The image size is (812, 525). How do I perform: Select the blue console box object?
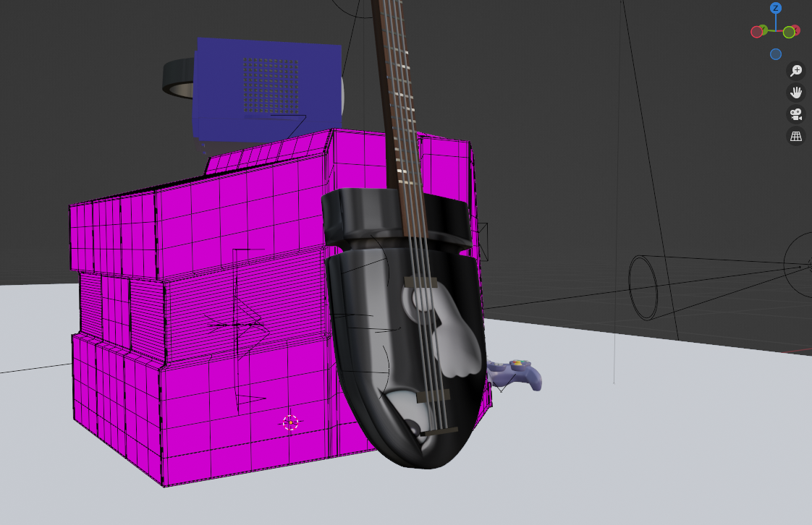coord(267,88)
